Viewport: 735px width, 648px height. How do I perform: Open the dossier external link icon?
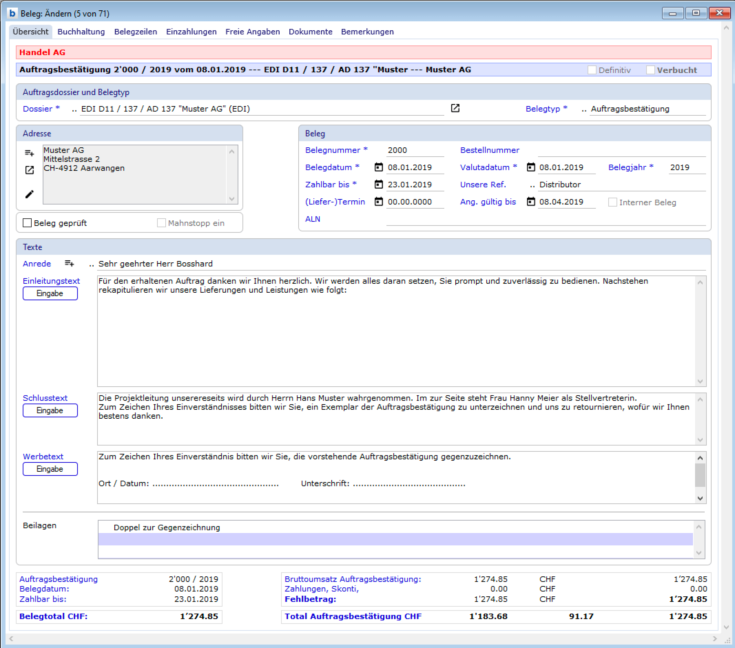pos(455,108)
